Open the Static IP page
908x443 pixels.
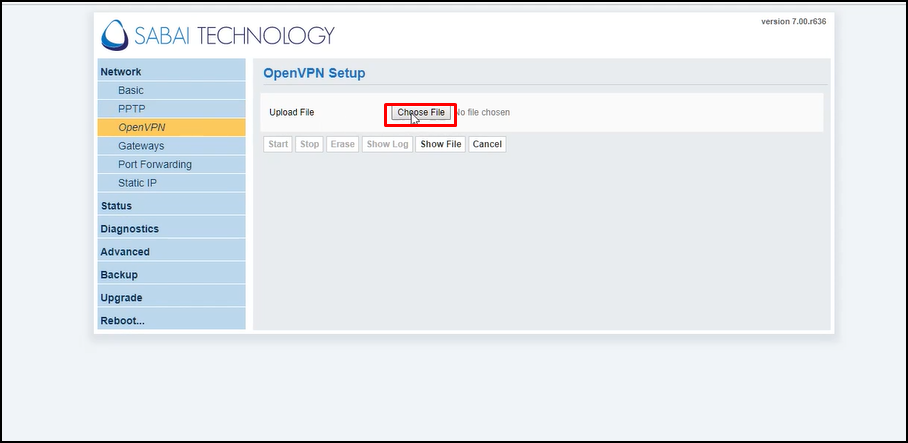(x=137, y=183)
